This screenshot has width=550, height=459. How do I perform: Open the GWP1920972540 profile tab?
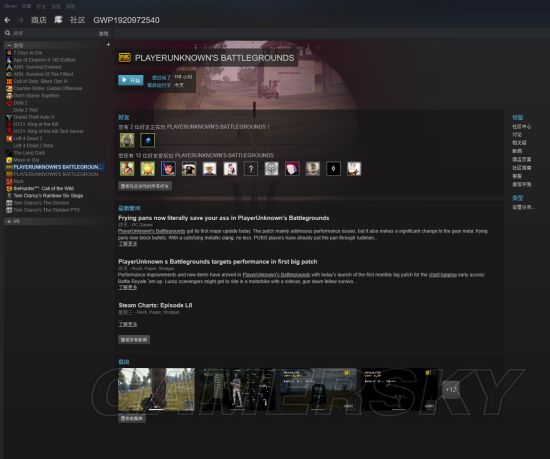coord(126,20)
